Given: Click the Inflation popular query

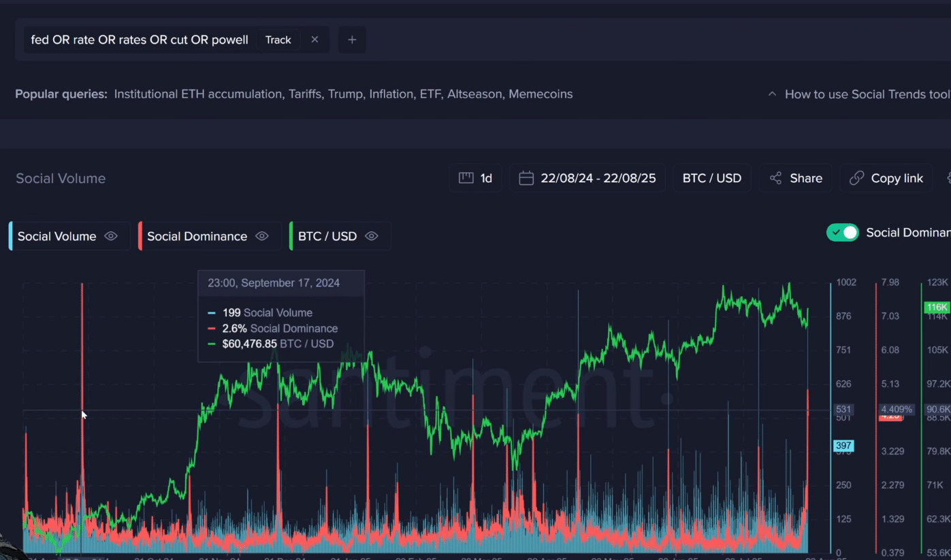Looking at the screenshot, I should (391, 94).
